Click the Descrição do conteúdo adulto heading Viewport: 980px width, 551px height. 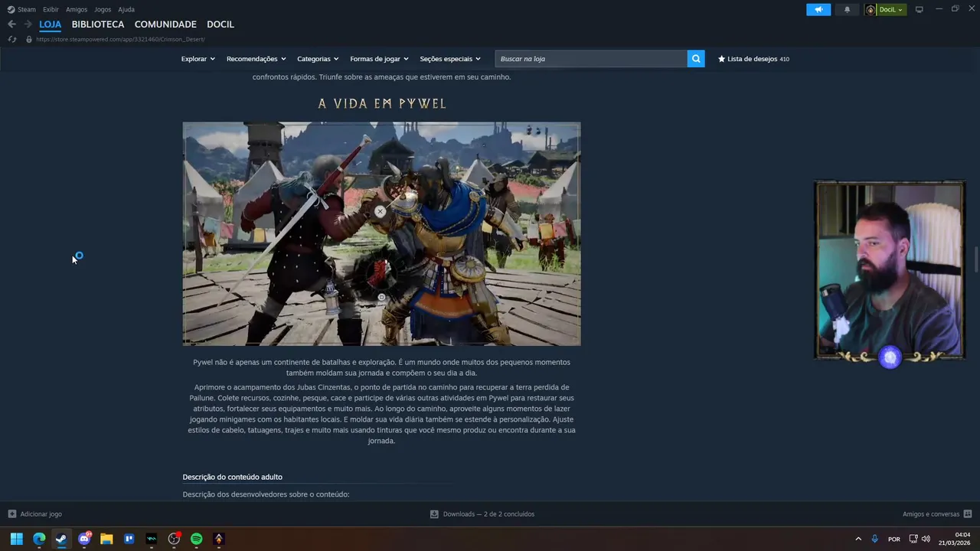232,477
